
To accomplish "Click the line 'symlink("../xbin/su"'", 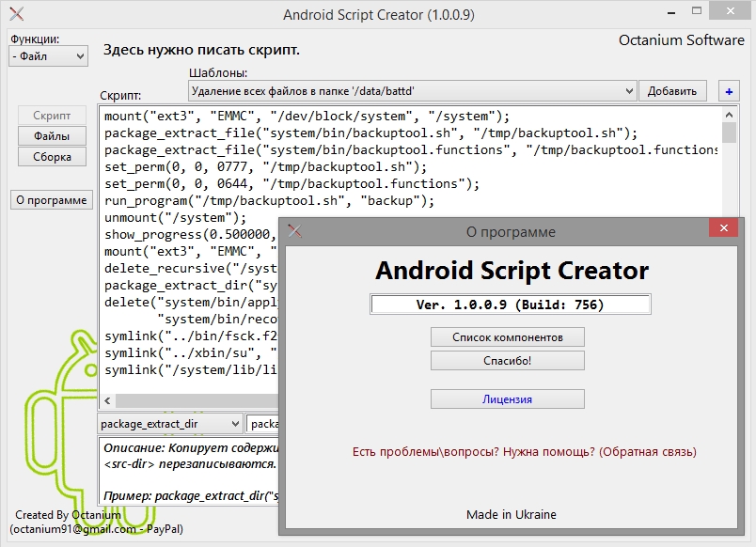I will (x=191, y=353).
